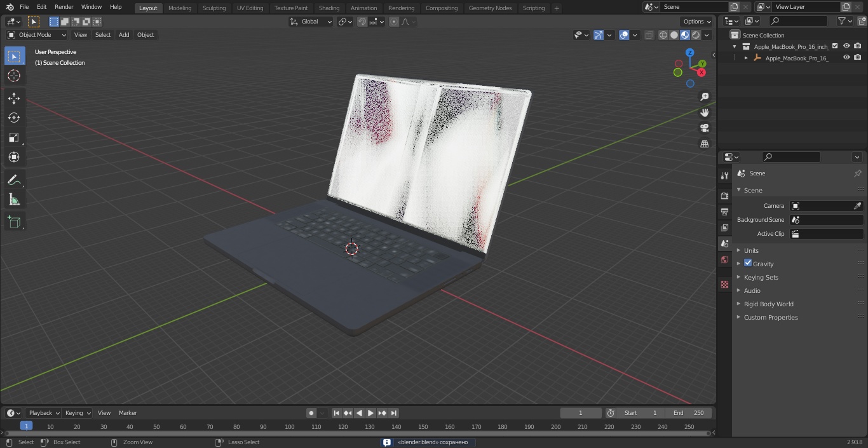Activate the Transform tool
The width and height of the screenshot is (868, 448).
pos(14,157)
